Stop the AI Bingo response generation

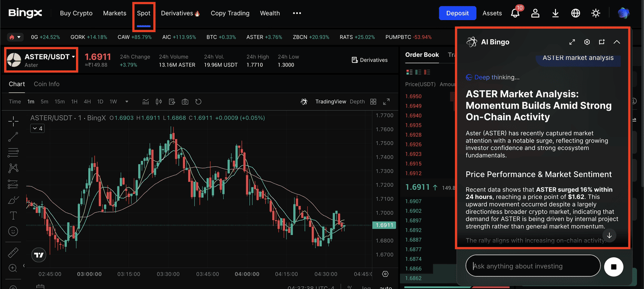point(613,267)
